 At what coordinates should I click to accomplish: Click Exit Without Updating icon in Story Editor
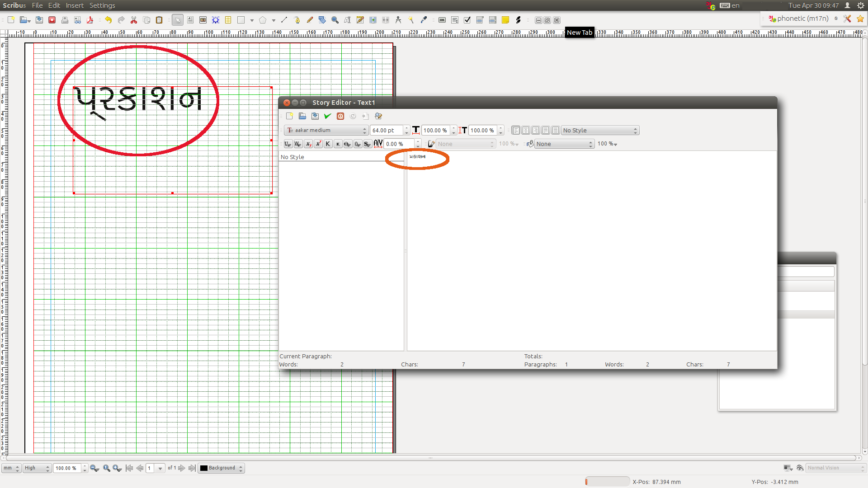(x=340, y=116)
